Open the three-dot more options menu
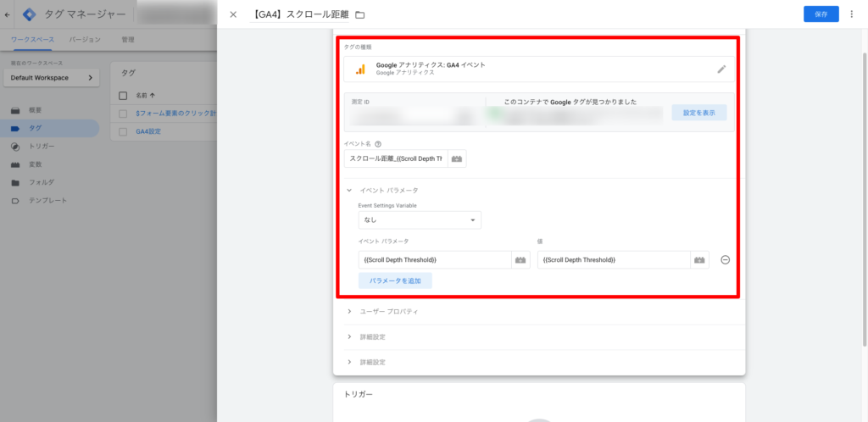 (852, 14)
